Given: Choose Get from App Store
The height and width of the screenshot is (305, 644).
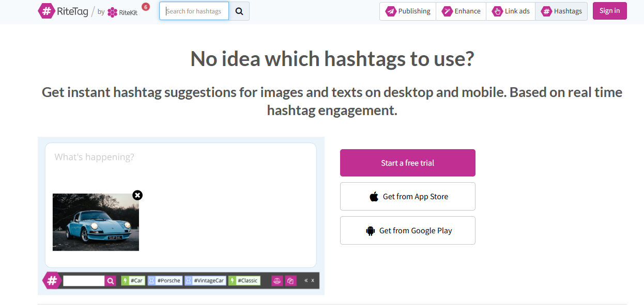Looking at the screenshot, I should click(407, 197).
